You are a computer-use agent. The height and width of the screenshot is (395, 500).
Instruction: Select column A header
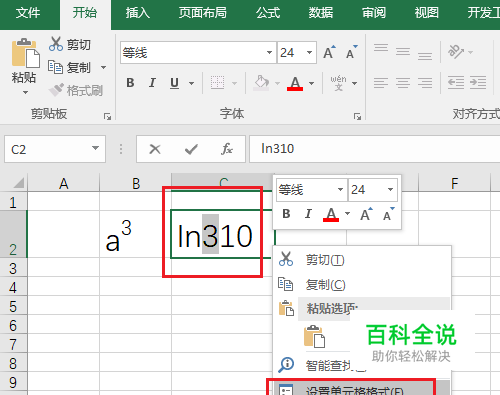click(x=64, y=183)
